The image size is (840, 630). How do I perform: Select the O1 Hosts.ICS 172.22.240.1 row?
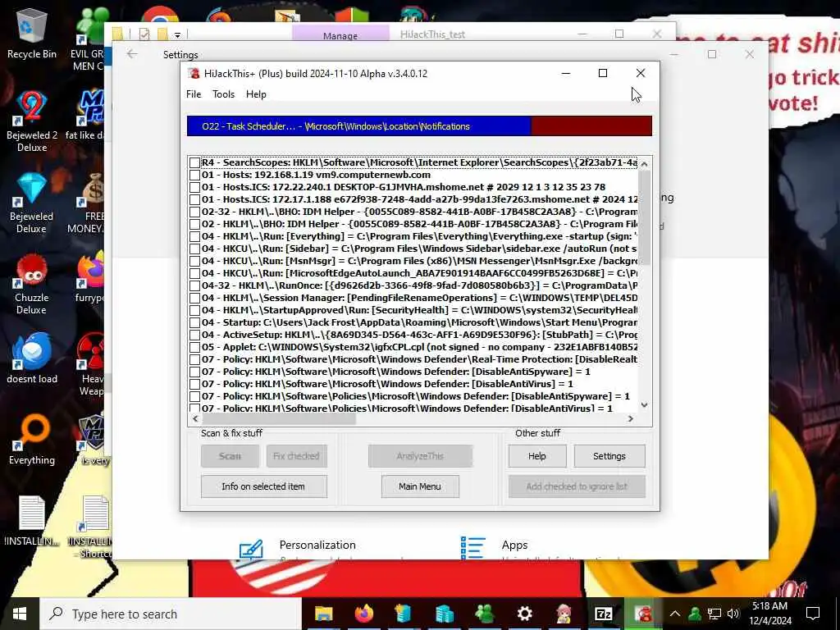pos(404,187)
